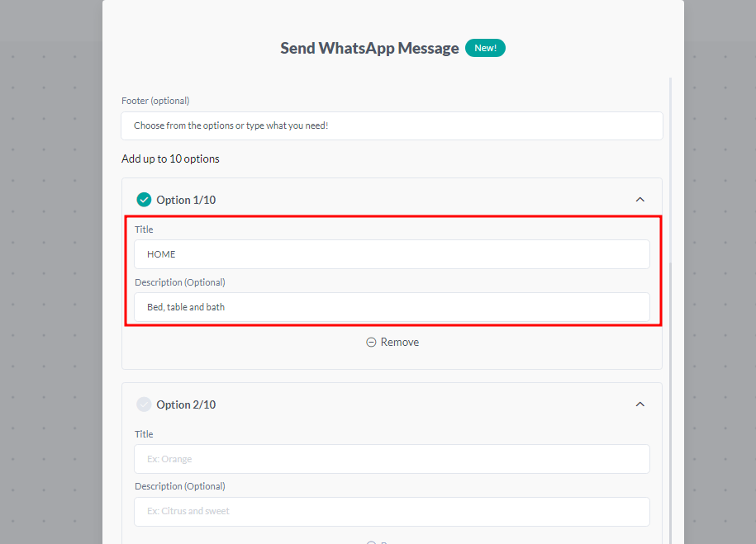Click the minus-circle icon next to Remove
756x544 pixels.
(371, 342)
